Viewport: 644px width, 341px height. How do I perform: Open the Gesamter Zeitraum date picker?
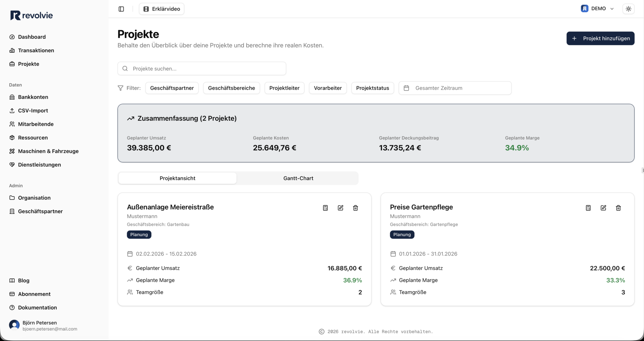click(455, 88)
